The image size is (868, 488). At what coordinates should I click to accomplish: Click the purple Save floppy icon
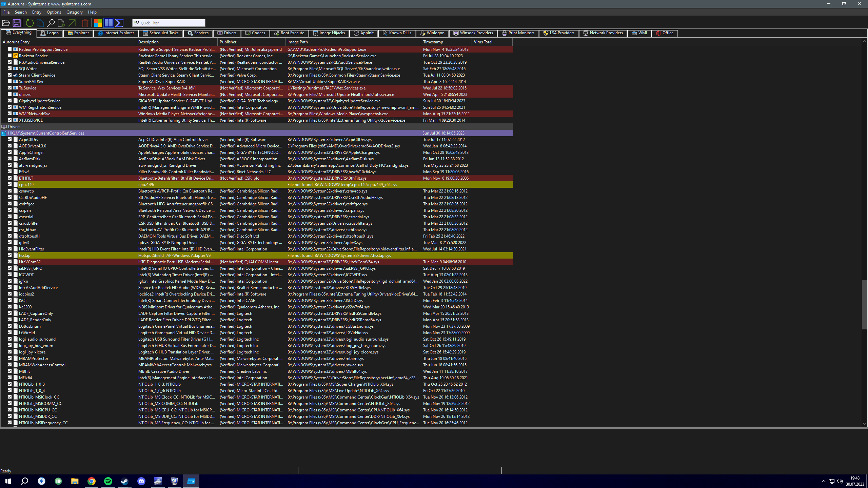pos(16,23)
